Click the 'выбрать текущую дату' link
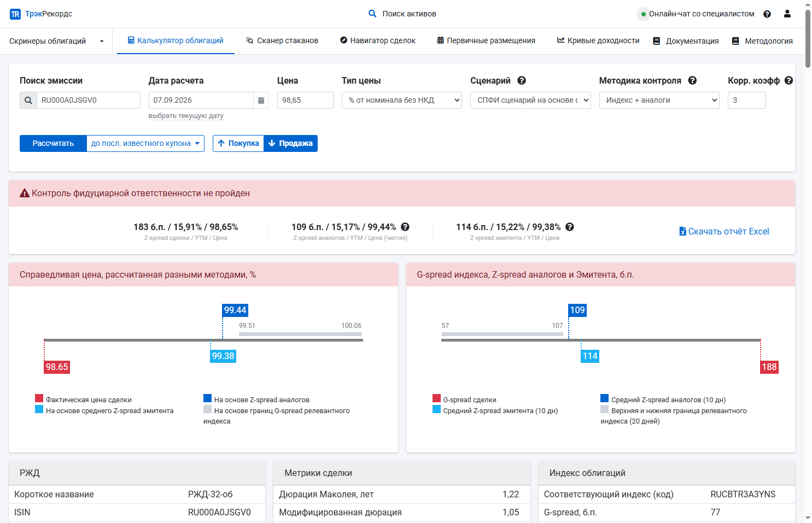This screenshot has height=523, width=812. pos(186,116)
